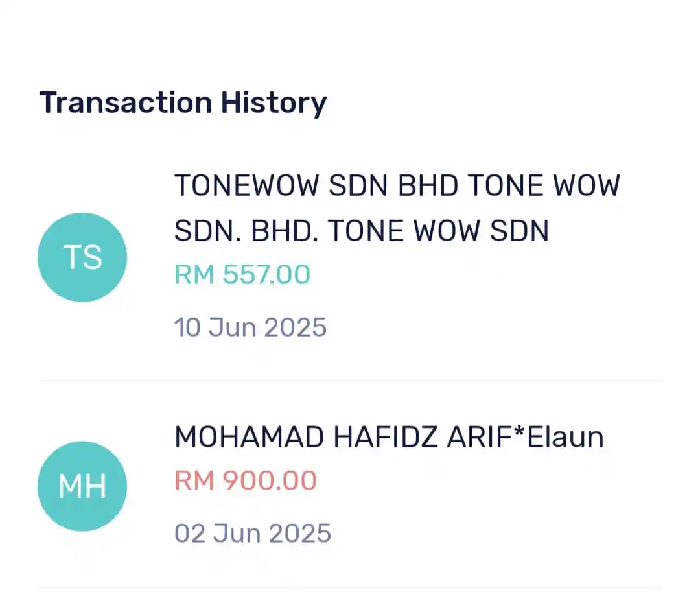Screen dimensions: 700x603
Task: Click the TS avatar icon for TONEWOW transaction
Action: tap(82, 257)
